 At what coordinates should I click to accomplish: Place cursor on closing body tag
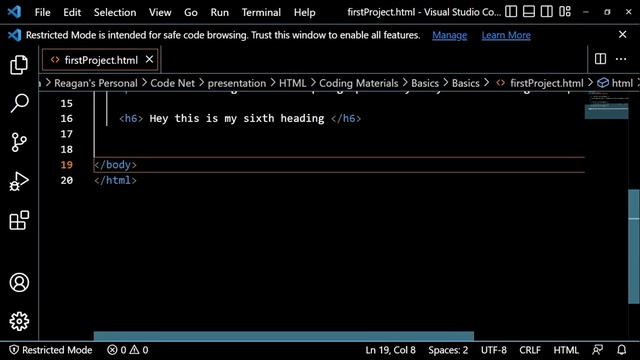[115, 164]
